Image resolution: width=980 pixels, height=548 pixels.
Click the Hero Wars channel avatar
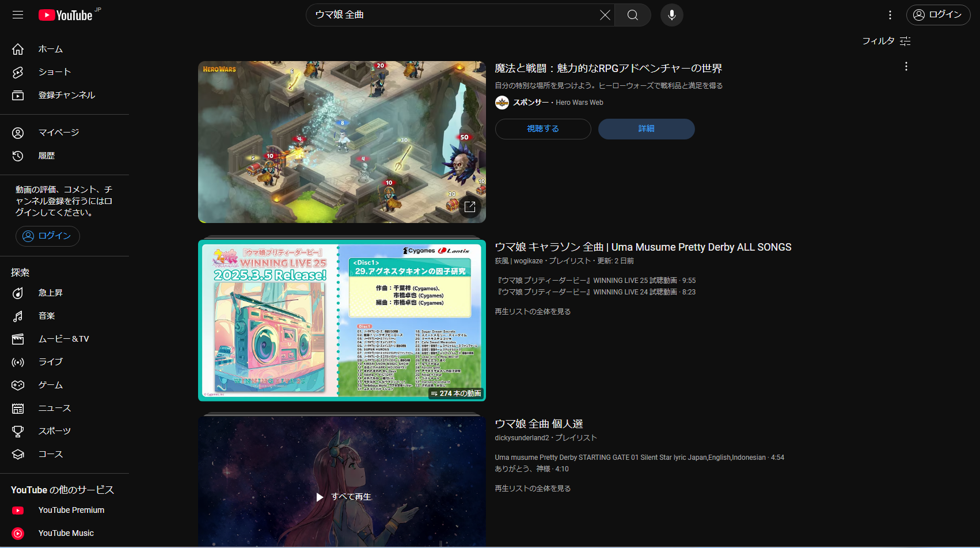[x=502, y=103]
